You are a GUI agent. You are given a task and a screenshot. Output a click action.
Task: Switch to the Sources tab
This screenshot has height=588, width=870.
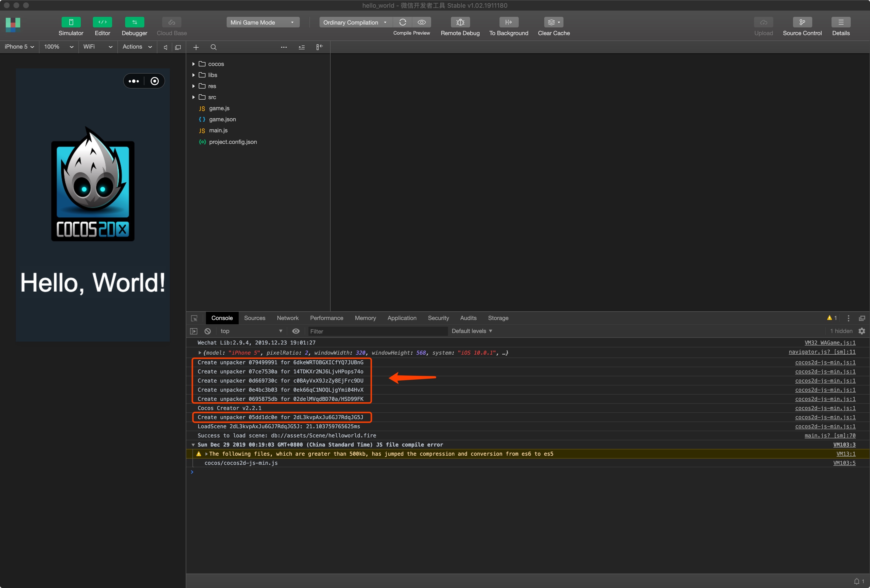point(255,318)
